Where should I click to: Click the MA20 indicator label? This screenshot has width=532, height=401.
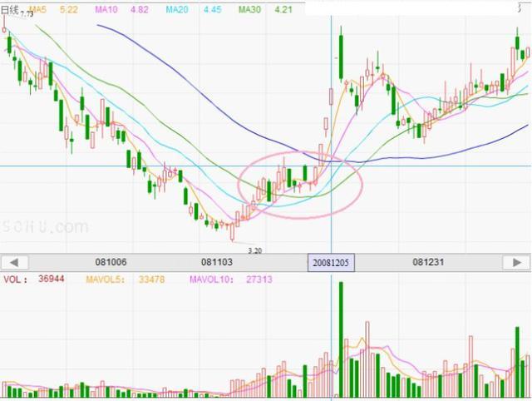coord(177,9)
